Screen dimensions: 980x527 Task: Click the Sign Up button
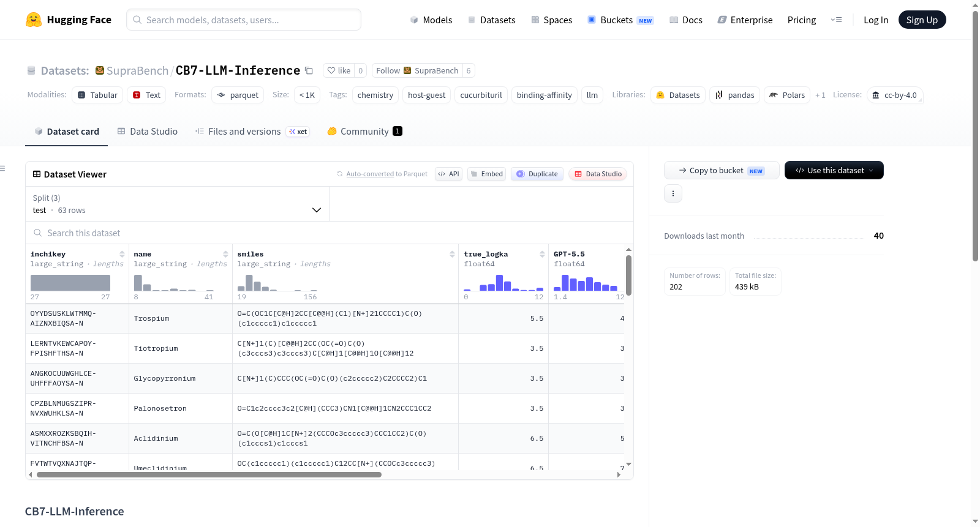922,20
